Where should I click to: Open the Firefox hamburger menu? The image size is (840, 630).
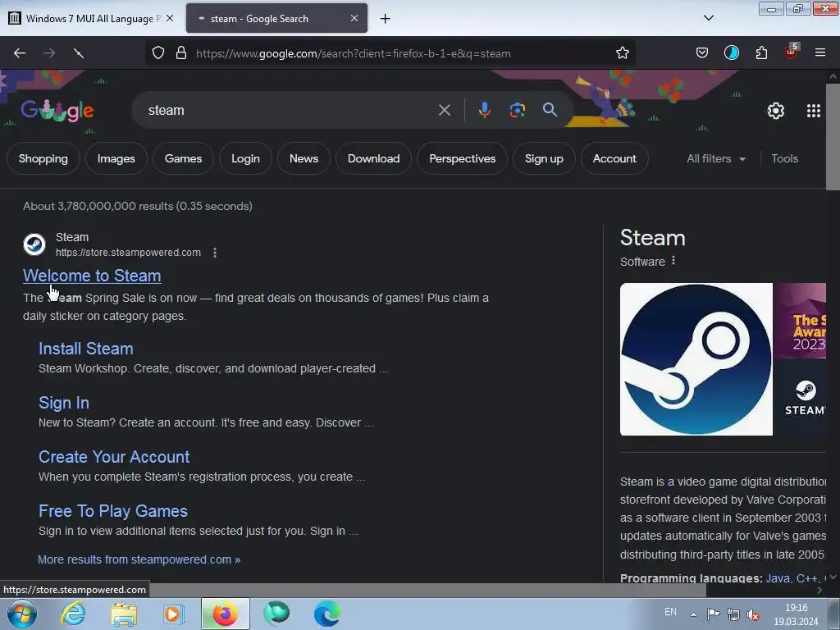819,53
